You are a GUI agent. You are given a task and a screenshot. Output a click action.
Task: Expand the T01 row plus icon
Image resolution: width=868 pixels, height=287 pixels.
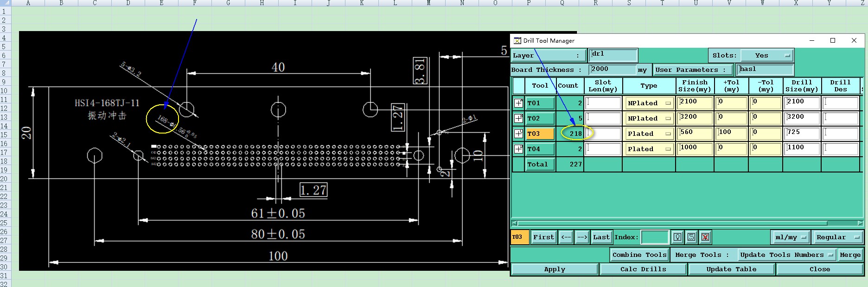pyautogui.click(x=518, y=103)
